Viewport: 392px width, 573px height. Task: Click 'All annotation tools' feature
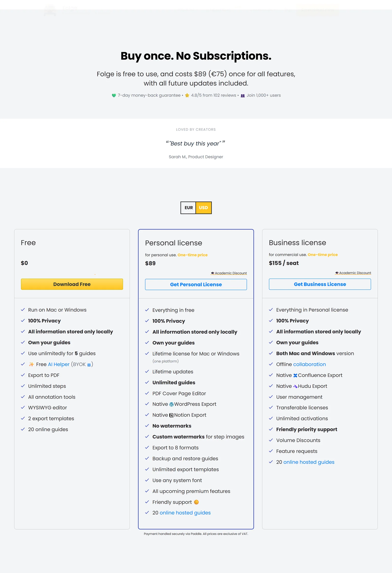[x=52, y=397]
